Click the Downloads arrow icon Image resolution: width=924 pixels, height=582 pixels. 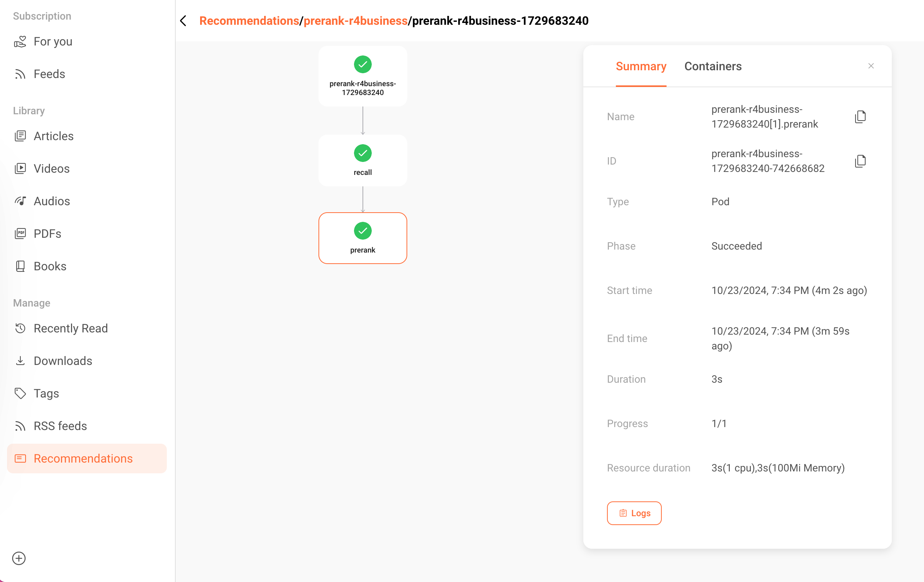(20, 361)
